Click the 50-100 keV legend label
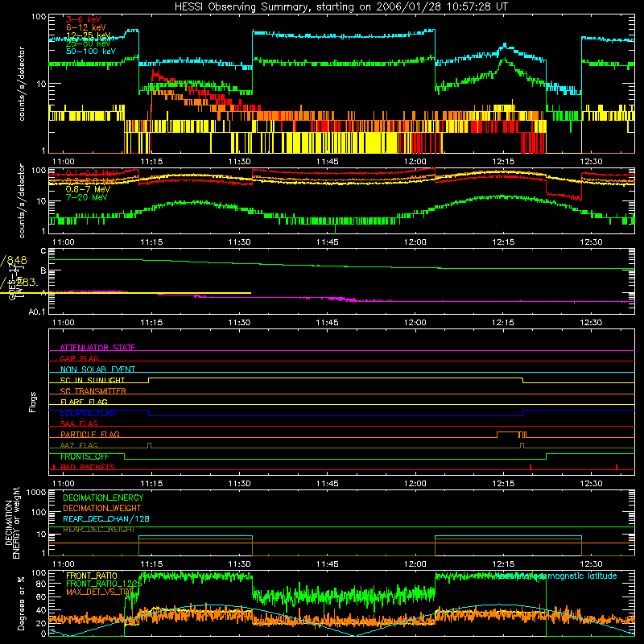This screenshot has height=644, width=644. [x=91, y=52]
